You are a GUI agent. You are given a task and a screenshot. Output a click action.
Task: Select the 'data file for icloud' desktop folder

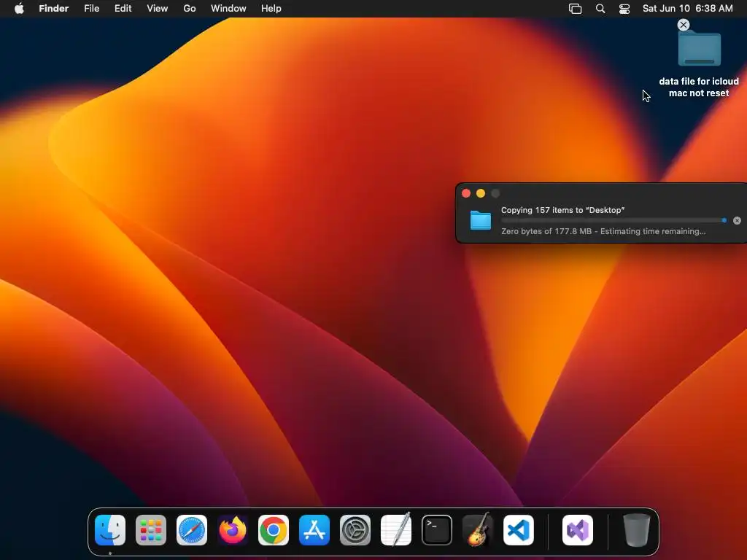pos(700,49)
